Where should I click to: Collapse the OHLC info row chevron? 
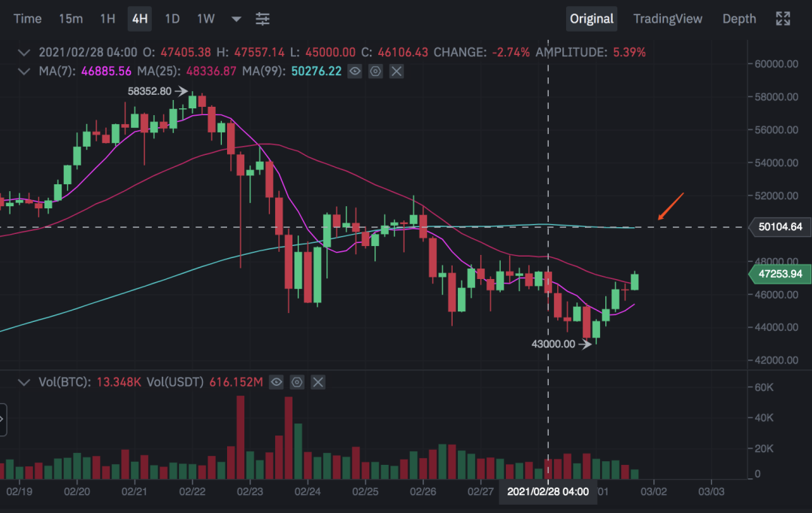point(24,53)
